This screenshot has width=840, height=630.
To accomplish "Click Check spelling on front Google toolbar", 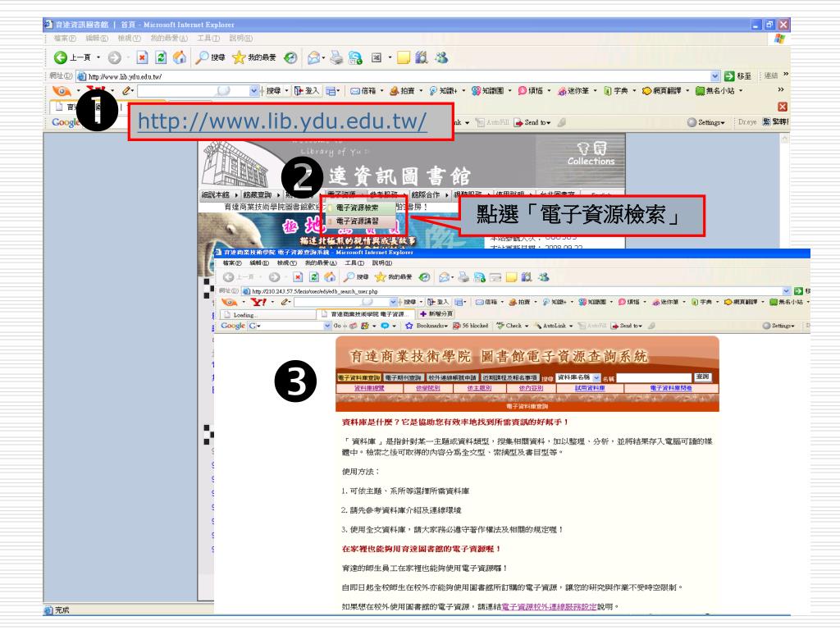I will 509,326.
